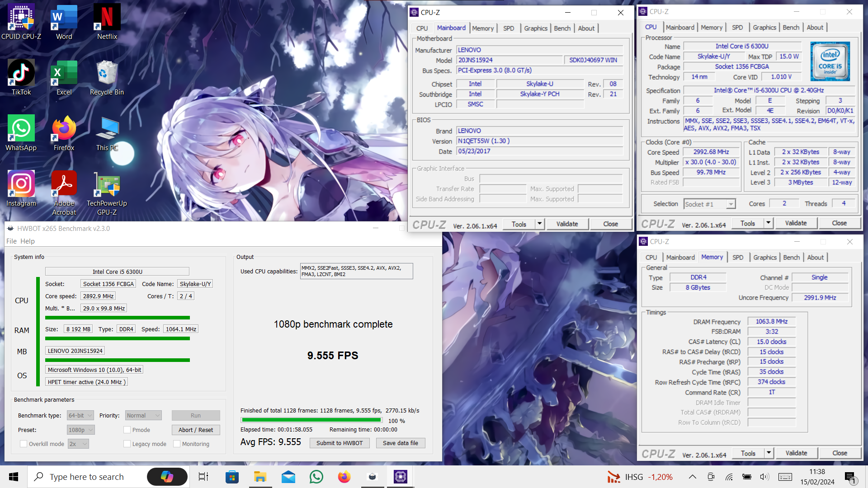868x488 pixels.
Task: Switch to Graphics tab in CPU tab window
Action: [764, 27]
